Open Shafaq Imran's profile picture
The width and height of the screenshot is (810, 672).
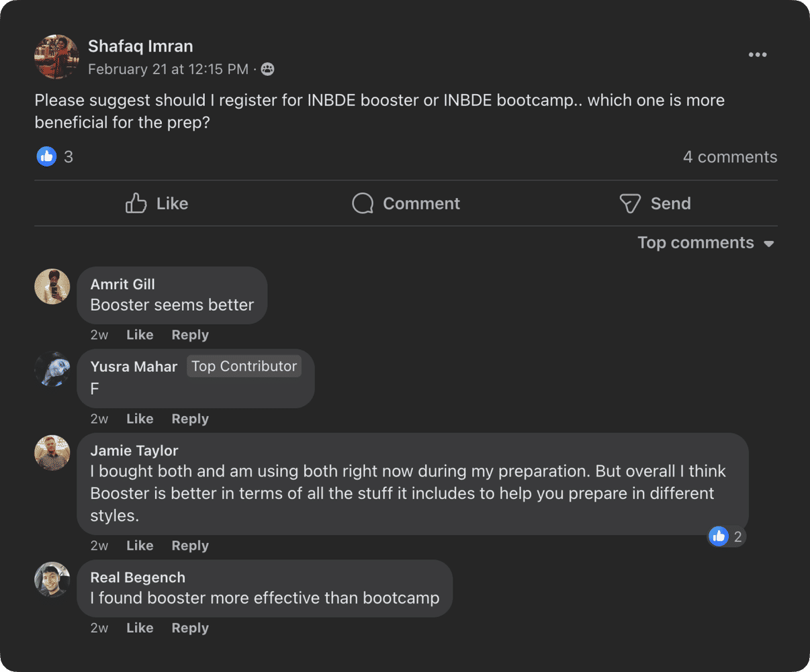pos(56,56)
